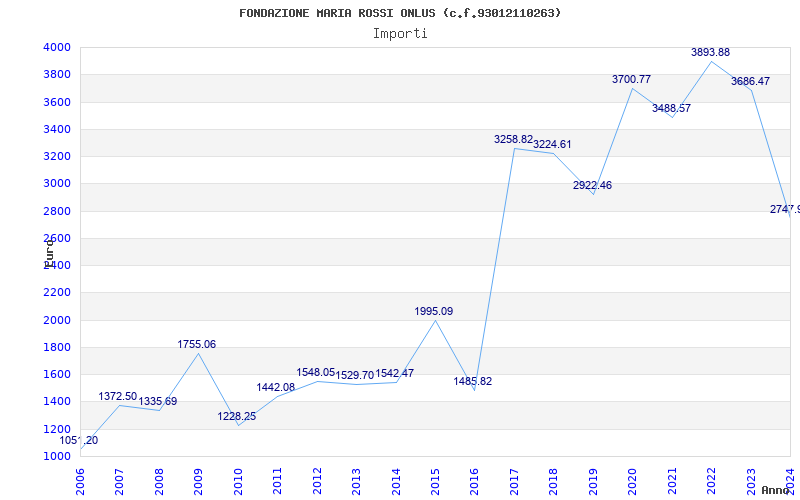800x500 pixels.
Task: Click x-axis year 2022
Action: coord(712,482)
